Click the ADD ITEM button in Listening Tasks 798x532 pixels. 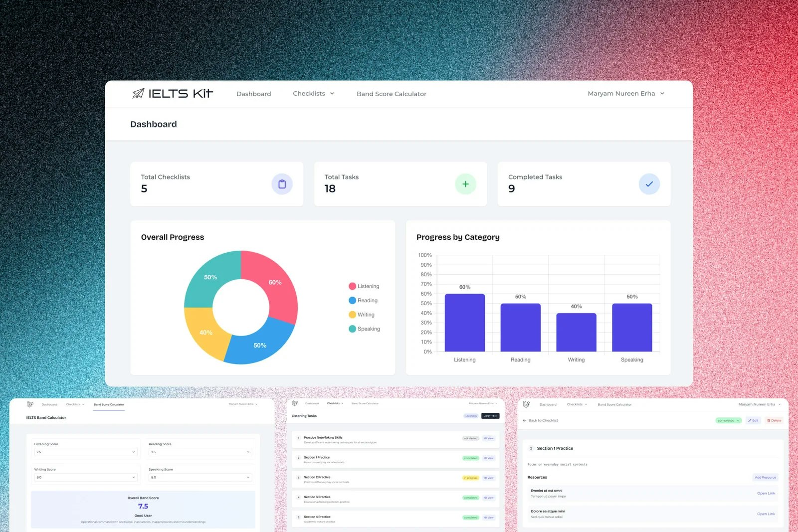click(x=490, y=416)
